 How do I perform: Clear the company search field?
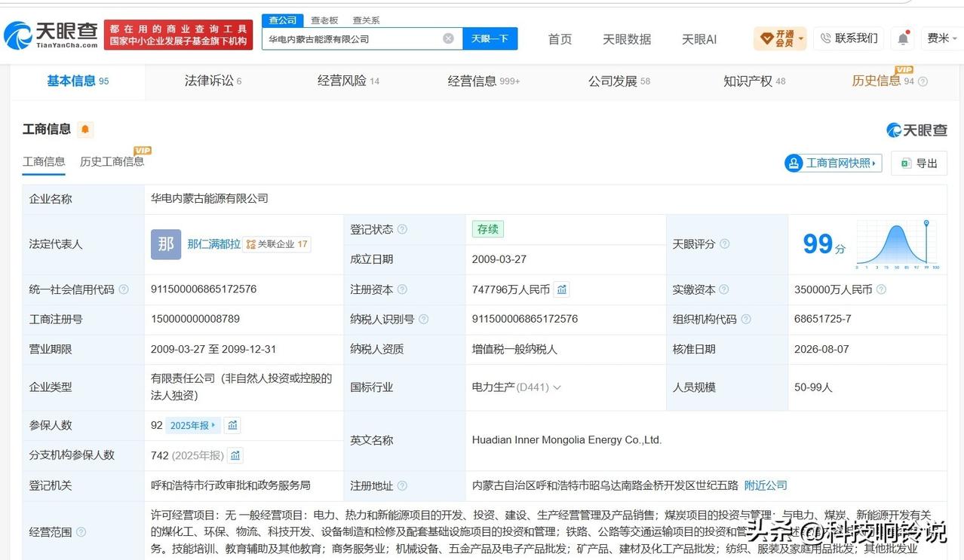click(448, 38)
